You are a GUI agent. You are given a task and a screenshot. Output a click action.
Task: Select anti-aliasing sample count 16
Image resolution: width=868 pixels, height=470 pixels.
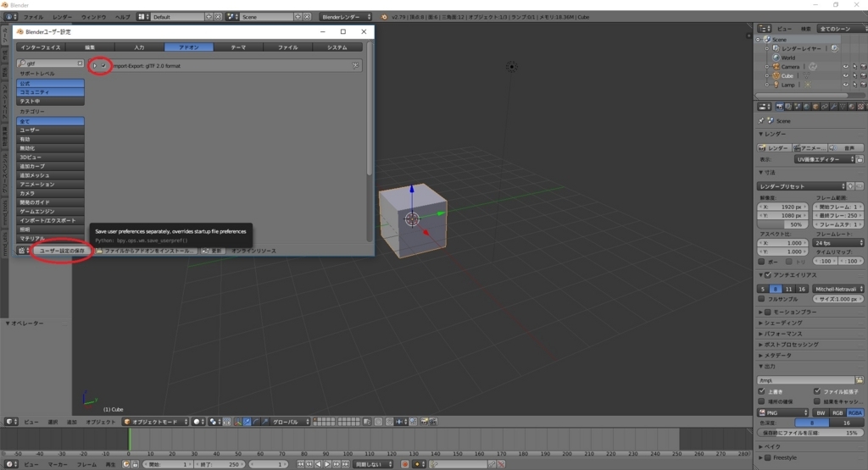(x=802, y=289)
